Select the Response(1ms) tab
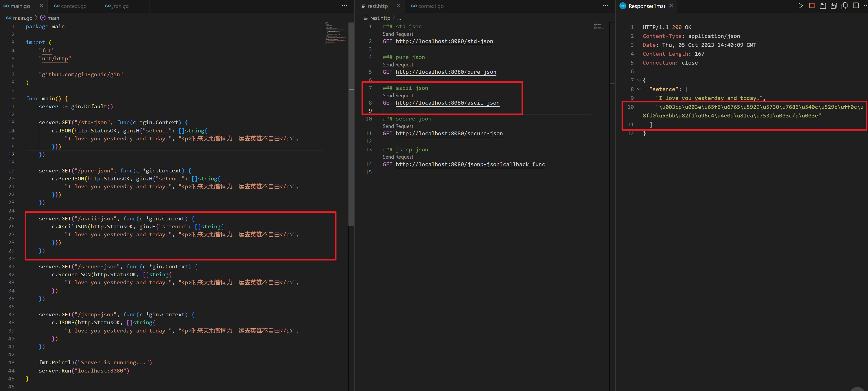This screenshot has width=868, height=391. 647,6
